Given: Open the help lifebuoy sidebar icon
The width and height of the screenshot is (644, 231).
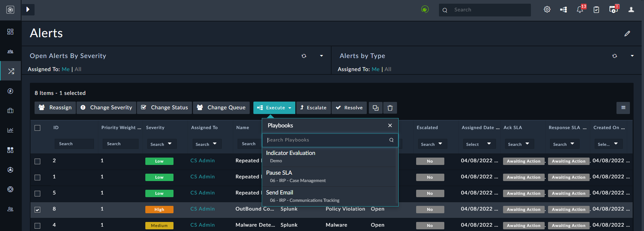Looking at the screenshot, I should coord(10,189).
